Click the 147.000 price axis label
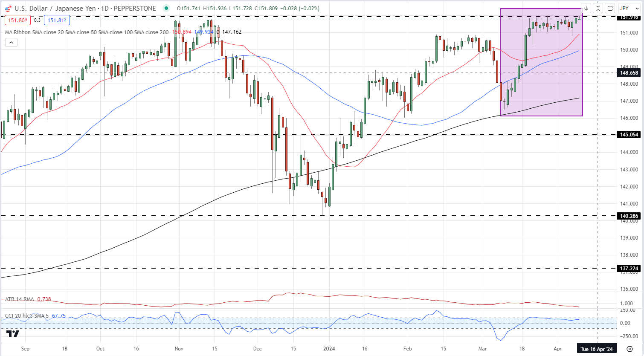The width and height of the screenshot is (644, 356). point(629,101)
